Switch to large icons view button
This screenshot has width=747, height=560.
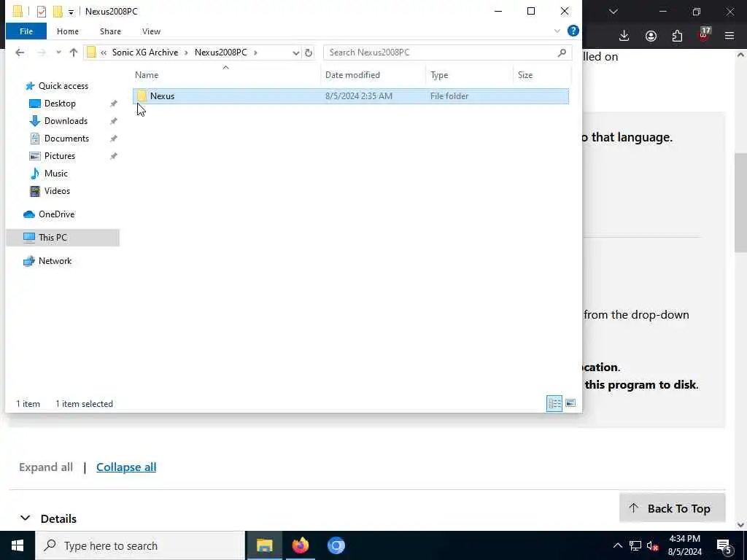[x=570, y=404]
